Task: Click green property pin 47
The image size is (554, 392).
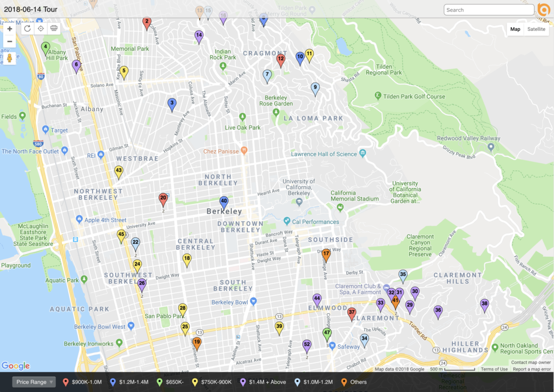Action: pos(327,334)
